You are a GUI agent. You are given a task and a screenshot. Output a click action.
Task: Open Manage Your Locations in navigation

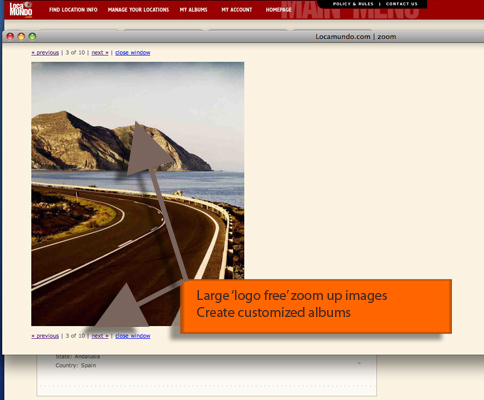tap(138, 10)
